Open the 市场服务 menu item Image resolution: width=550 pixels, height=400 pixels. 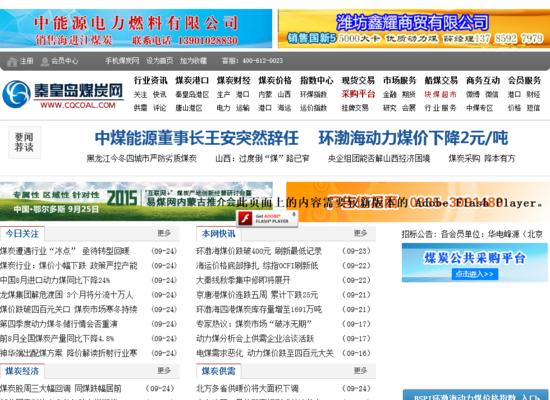(399, 80)
